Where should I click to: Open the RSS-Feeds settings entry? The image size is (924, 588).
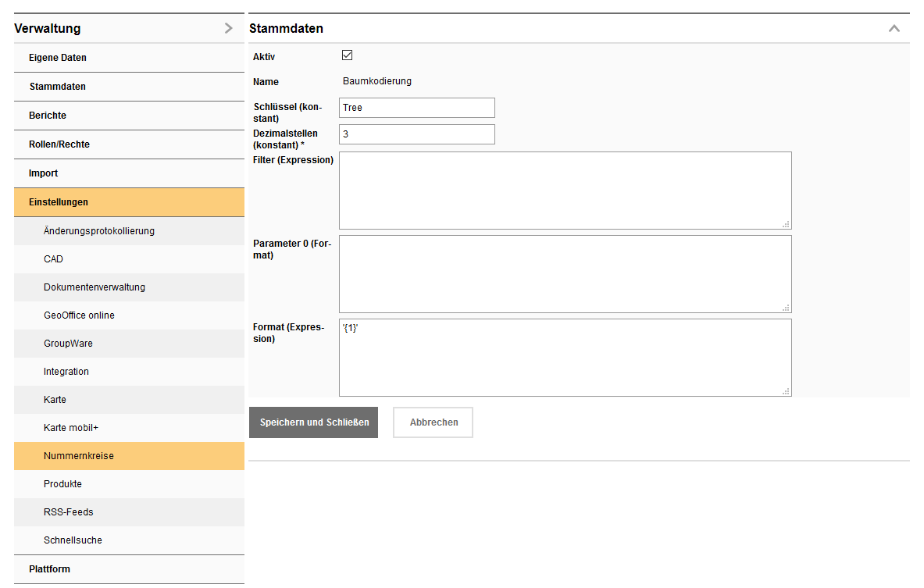click(70, 512)
